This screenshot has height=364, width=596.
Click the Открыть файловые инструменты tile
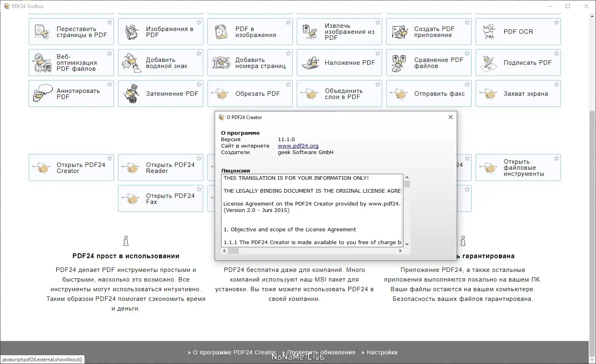point(518,168)
